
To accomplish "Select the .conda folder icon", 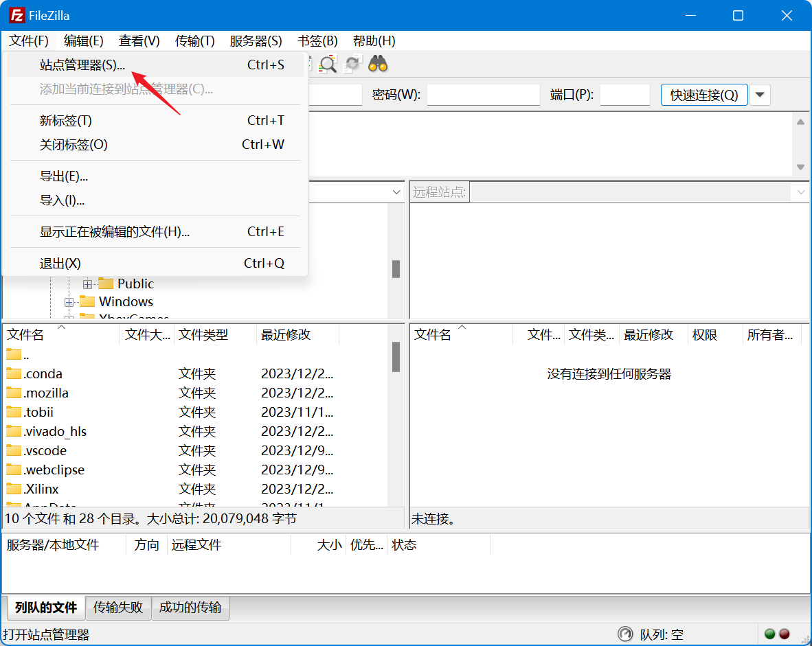I will [14, 373].
